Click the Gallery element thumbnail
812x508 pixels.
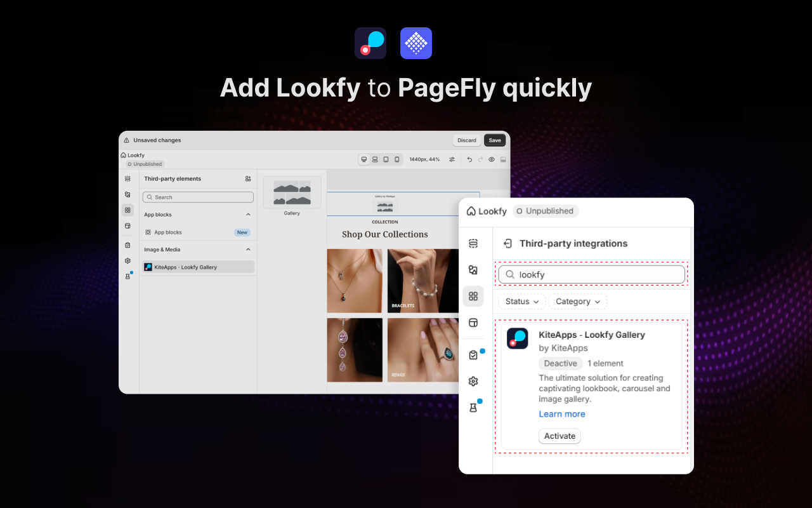coord(292,193)
